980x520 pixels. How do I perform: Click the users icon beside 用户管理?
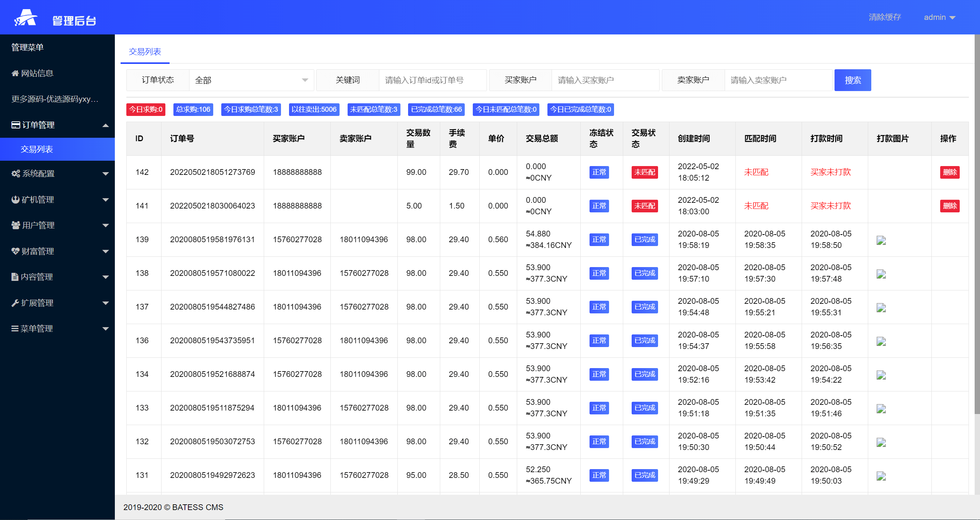click(16, 225)
